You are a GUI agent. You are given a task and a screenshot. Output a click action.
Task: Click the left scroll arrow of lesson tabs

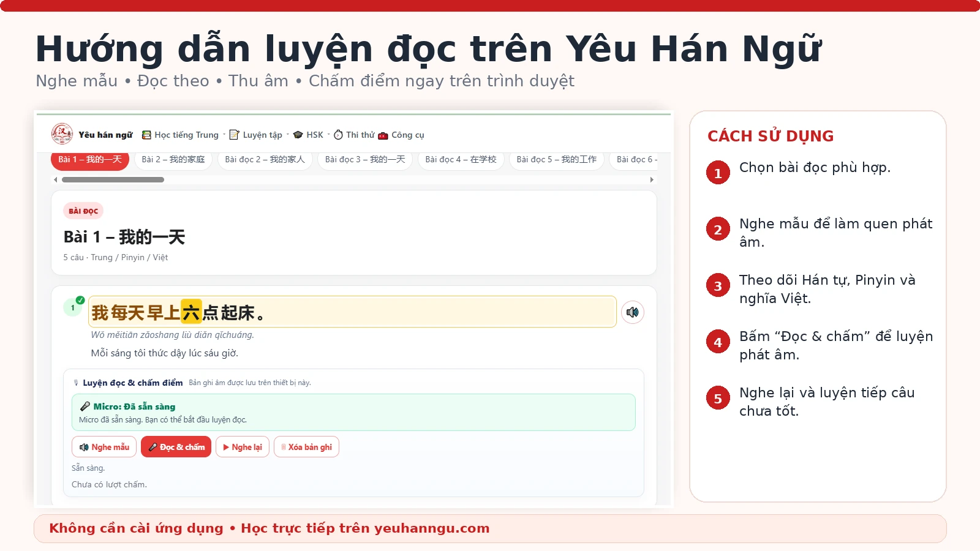(56, 179)
